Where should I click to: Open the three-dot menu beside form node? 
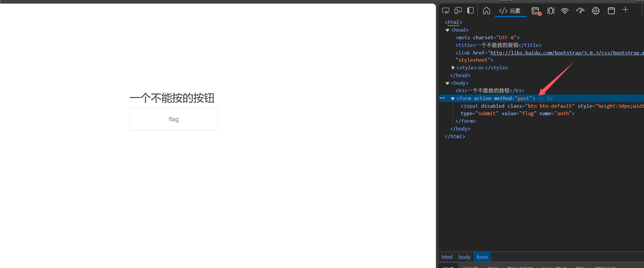442,98
